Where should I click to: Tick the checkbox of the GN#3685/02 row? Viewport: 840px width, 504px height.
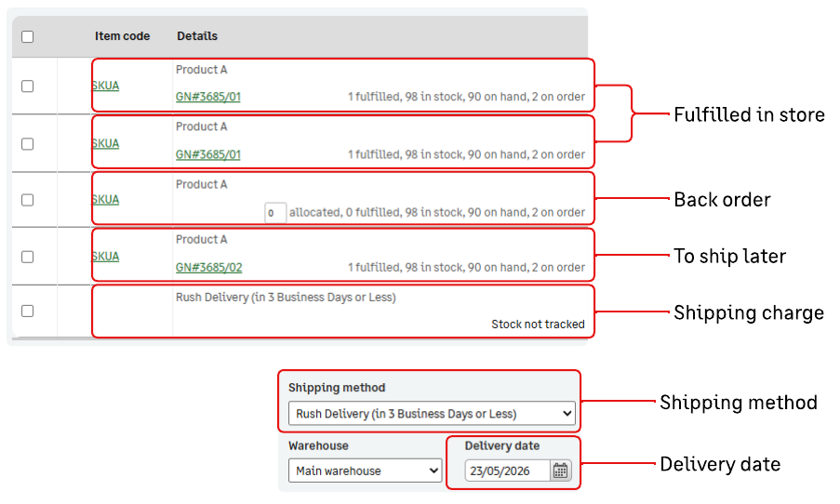[27, 257]
